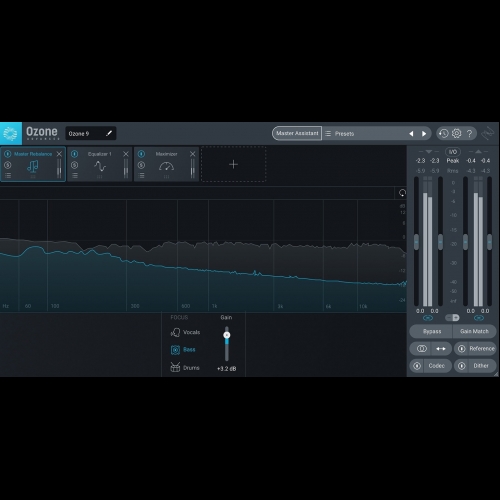This screenshot has width=500, height=500.
Task: Focus on Vocals
Action: click(185, 332)
